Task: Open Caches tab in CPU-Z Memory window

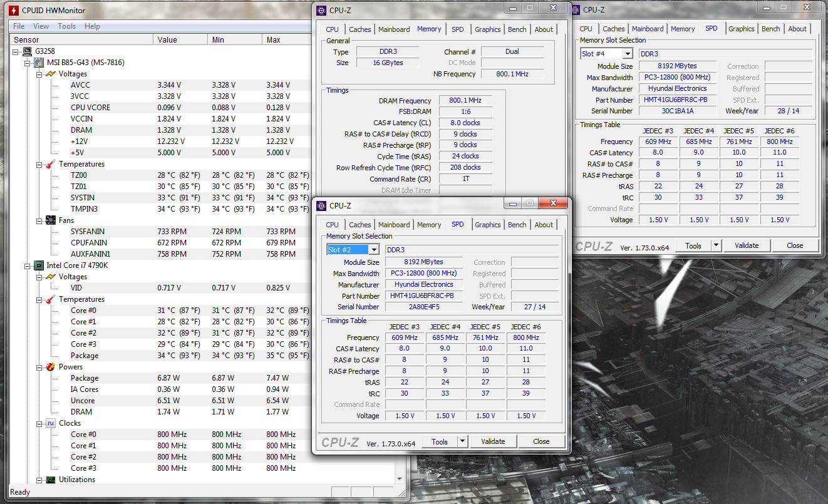Action: click(x=360, y=29)
